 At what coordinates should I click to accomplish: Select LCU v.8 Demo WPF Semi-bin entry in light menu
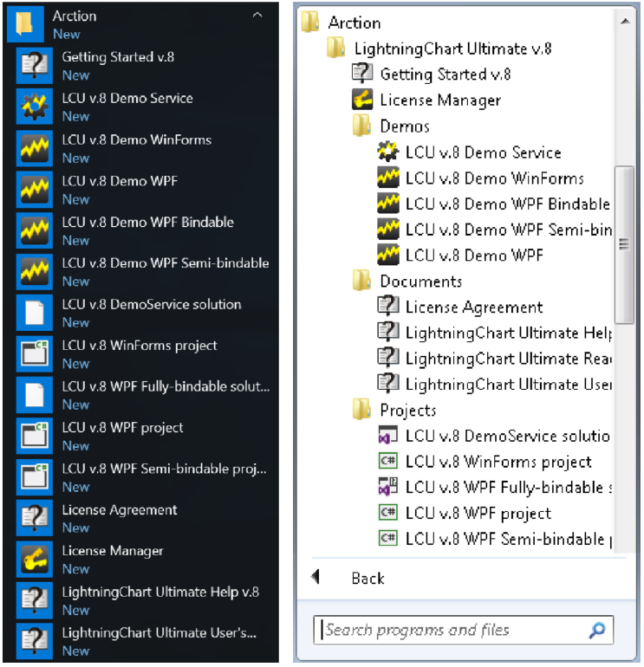(x=509, y=230)
